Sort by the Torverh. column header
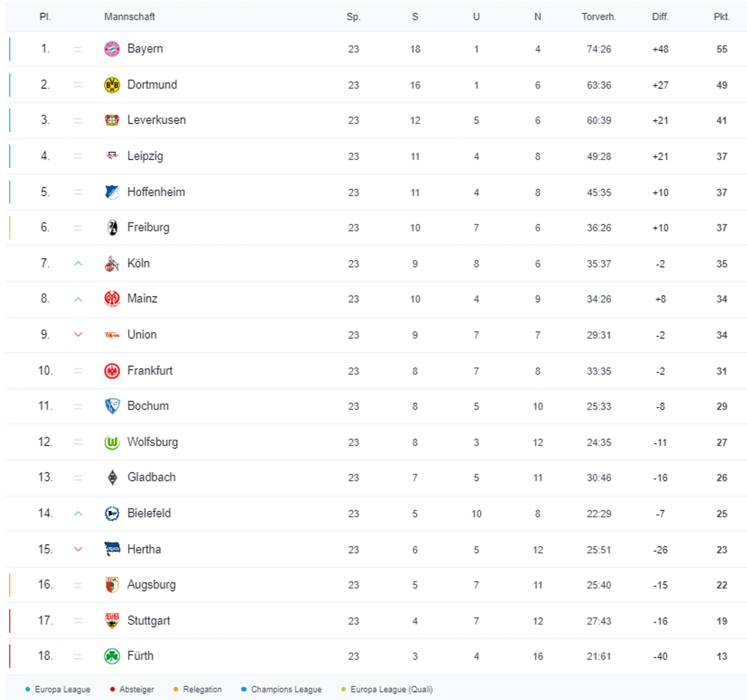The width and height of the screenshot is (747, 700). click(599, 17)
